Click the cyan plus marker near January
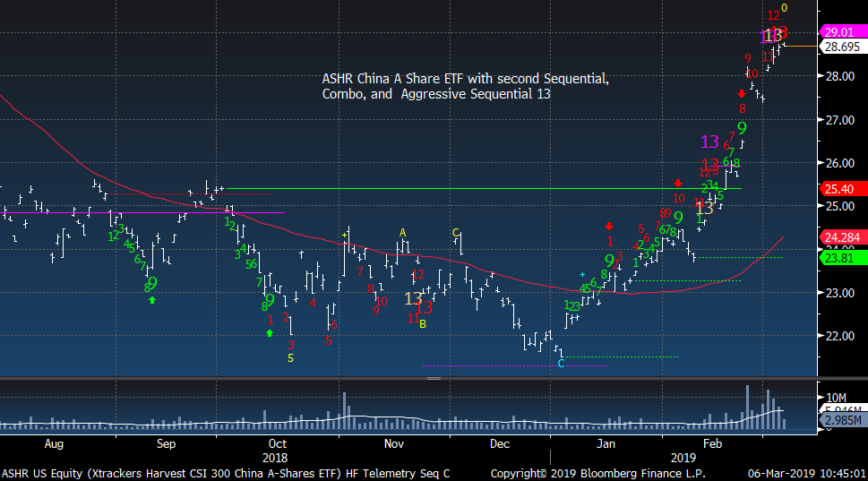Viewport: 868px width, 481px height. click(x=582, y=275)
